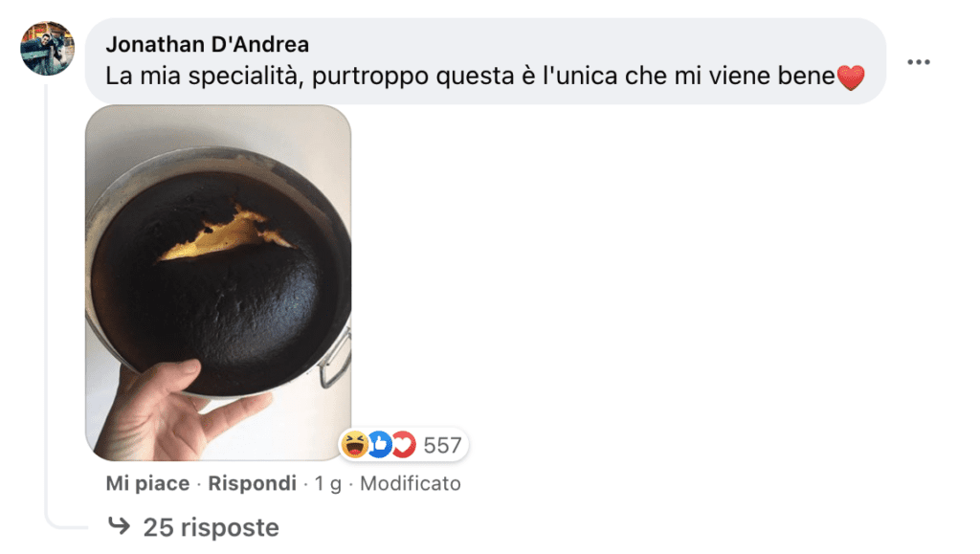Click the red heart emoji in comment text
This screenshot has height=554, width=980.
851,78
